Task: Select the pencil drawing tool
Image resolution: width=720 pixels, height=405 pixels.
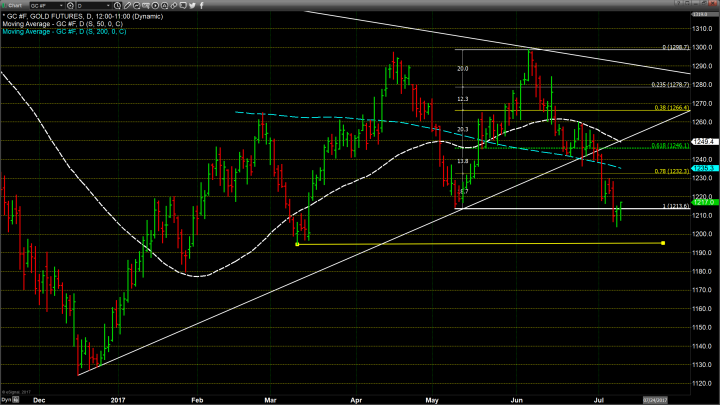Action: (127, 6)
